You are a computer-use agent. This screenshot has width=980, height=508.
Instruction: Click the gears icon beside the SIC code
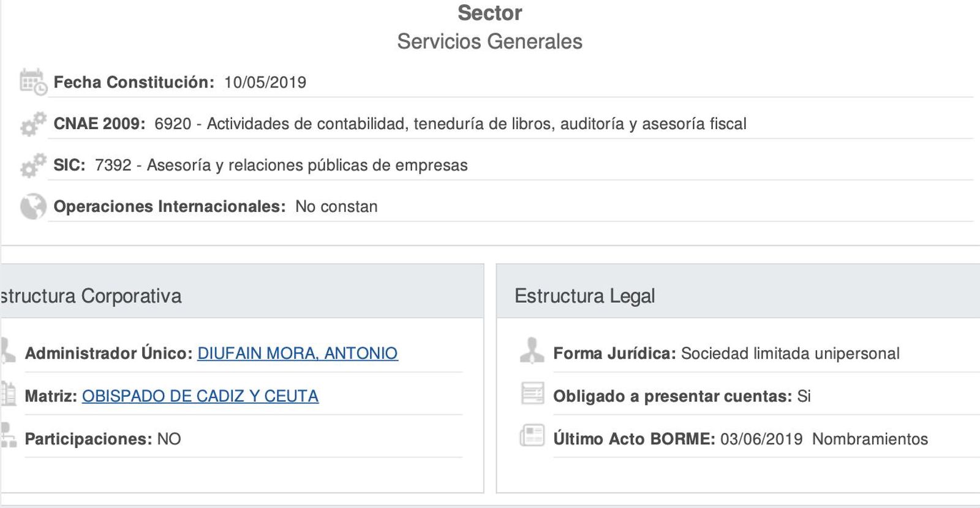tap(32, 165)
